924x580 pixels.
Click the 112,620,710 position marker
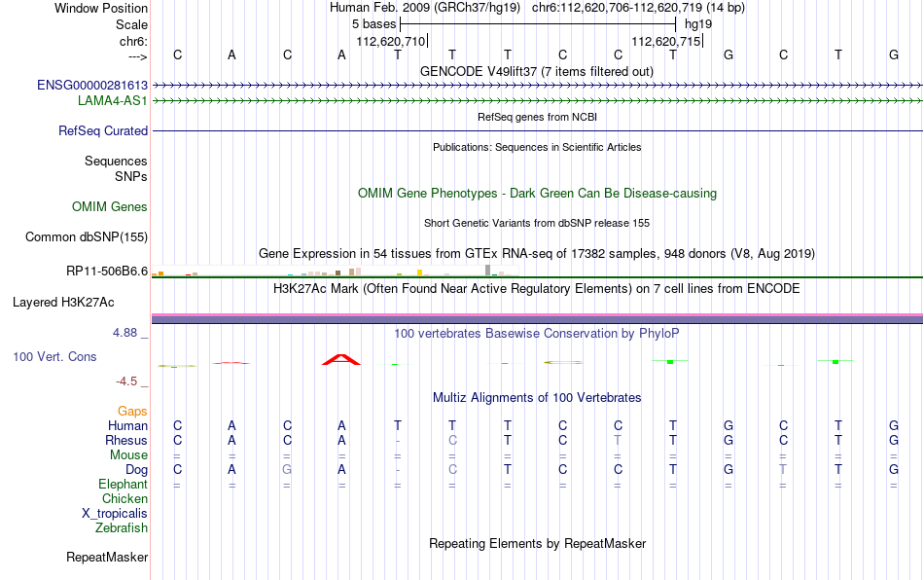(x=391, y=41)
